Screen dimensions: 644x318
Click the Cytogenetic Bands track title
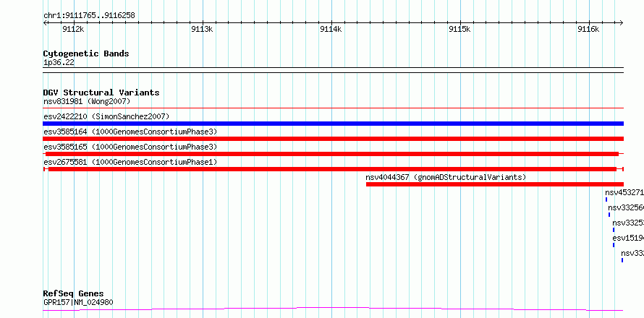86,53
